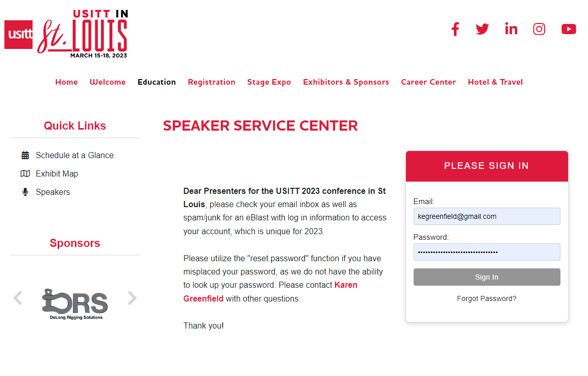Select the Hotel & Travel menu item
This screenshot has width=588, height=376.
[495, 82]
